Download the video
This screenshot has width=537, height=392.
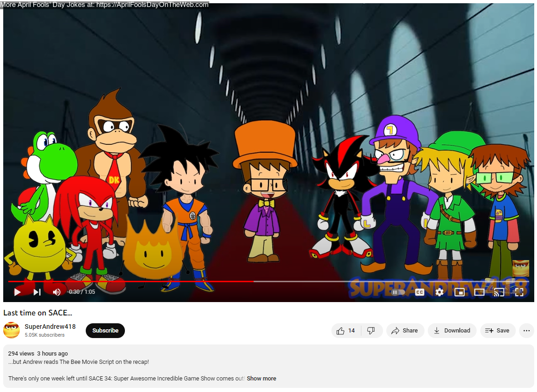452,331
